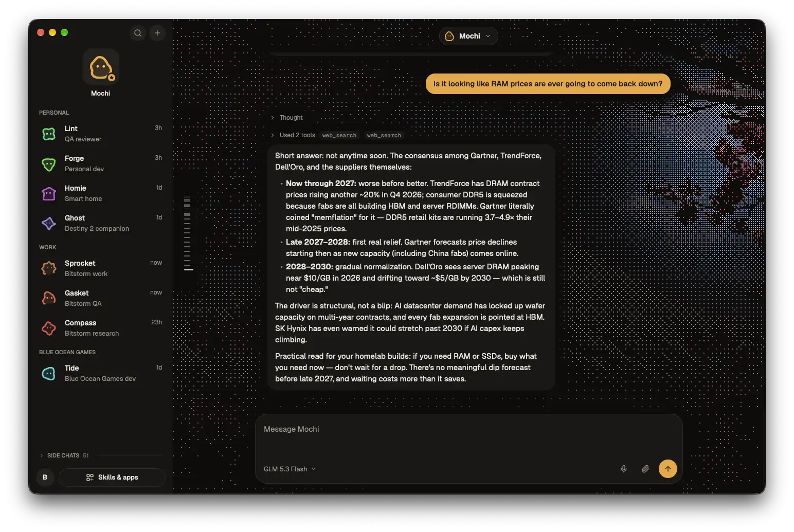
Task: Click the Mochi name under avatar
Action: pos(101,94)
